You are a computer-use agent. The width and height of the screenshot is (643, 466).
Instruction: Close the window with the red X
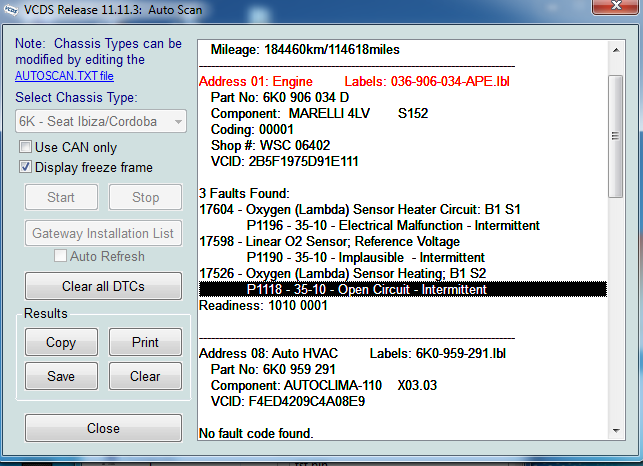click(x=616, y=6)
